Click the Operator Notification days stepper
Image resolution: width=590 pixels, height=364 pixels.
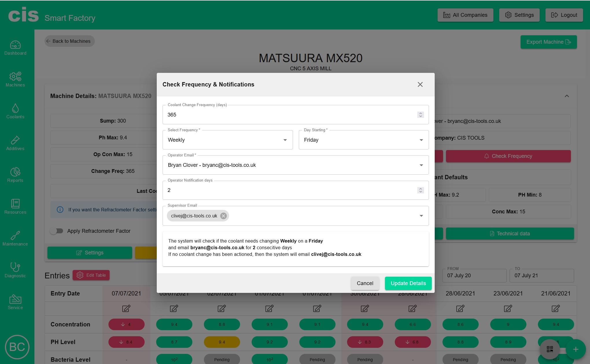pos(421,190)
